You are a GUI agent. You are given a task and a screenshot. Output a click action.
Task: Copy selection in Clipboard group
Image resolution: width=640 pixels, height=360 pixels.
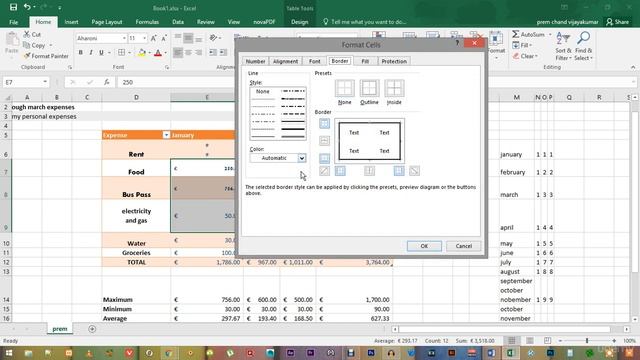point(34,45)
